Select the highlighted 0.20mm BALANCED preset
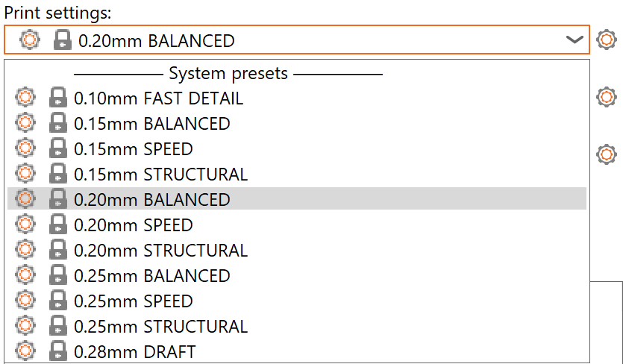Viewport: 623px width, 364px height. (152, 200)
